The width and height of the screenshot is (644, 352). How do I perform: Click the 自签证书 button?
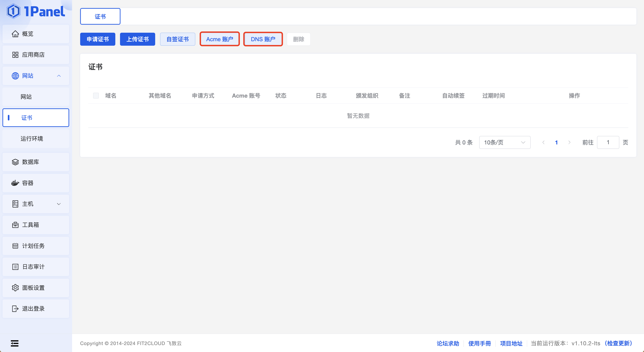point(178,39)
